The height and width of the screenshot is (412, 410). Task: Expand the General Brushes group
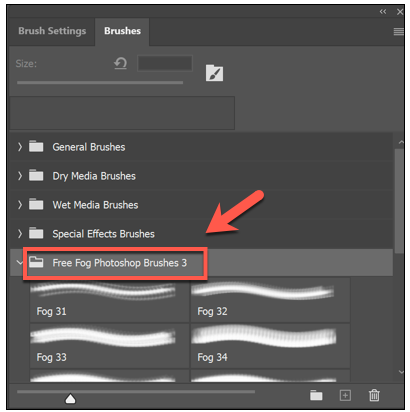pos(20,147)
